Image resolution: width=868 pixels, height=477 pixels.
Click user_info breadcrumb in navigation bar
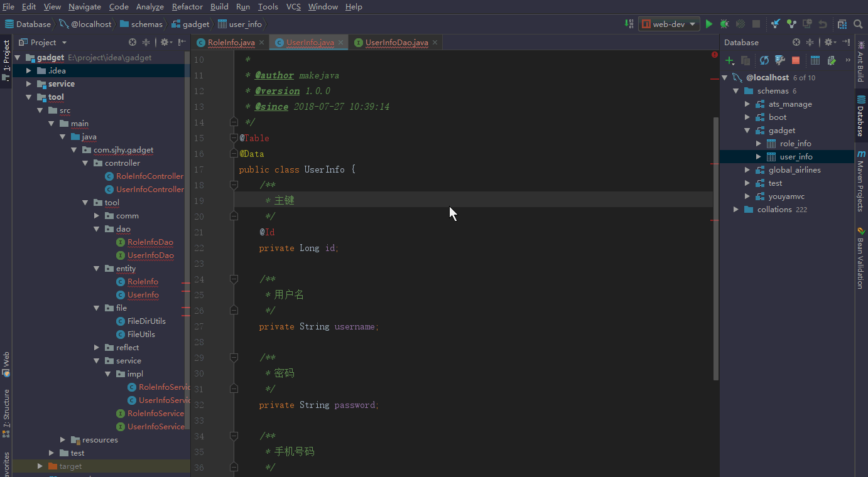coord(244,23)
